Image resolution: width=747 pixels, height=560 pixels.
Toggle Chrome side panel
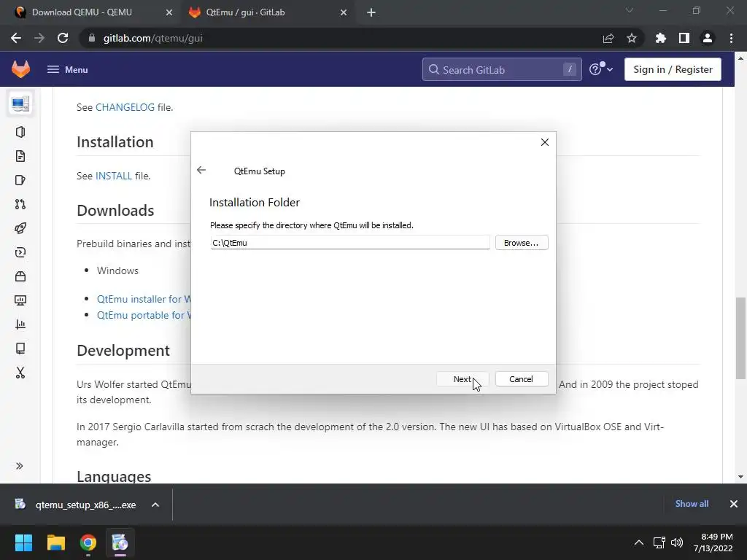(x=684, y=38)
